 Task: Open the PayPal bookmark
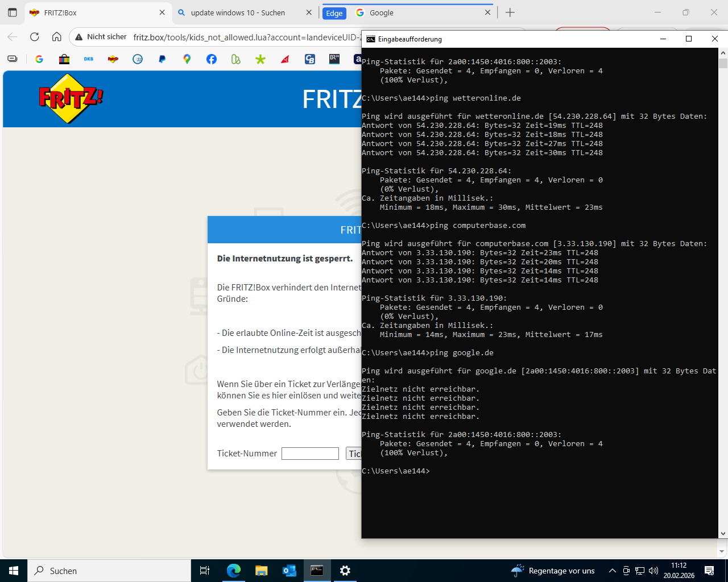click(x=162, y=59)
